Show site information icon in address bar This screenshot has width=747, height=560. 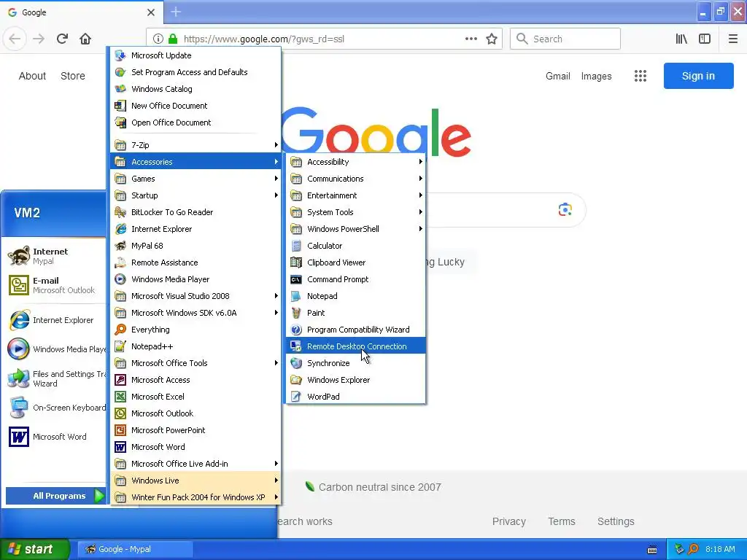(x=158, y=39)
